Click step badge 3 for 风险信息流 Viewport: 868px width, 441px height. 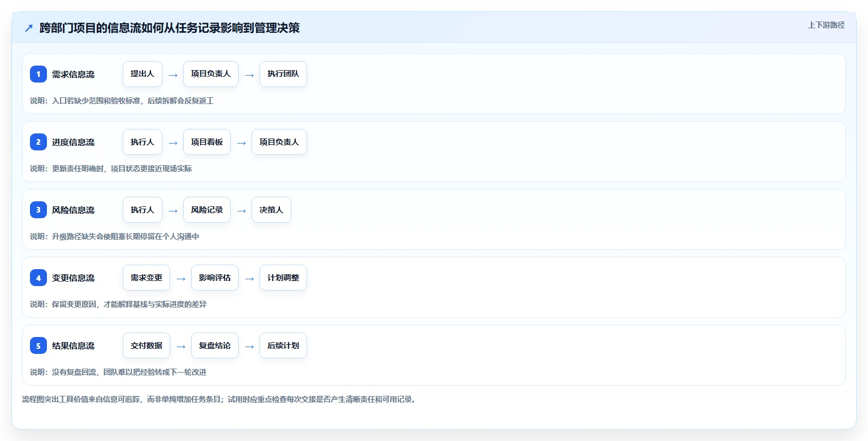coord(38,210)
